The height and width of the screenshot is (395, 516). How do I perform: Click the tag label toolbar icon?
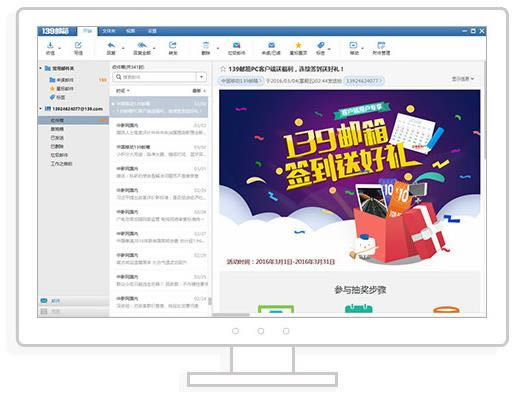[x=321, y=45]
